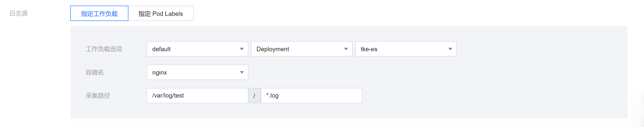Screen dimensions: 644x127
Task: Open the Deployment workload type dropdown
Action: coord(302,49)
